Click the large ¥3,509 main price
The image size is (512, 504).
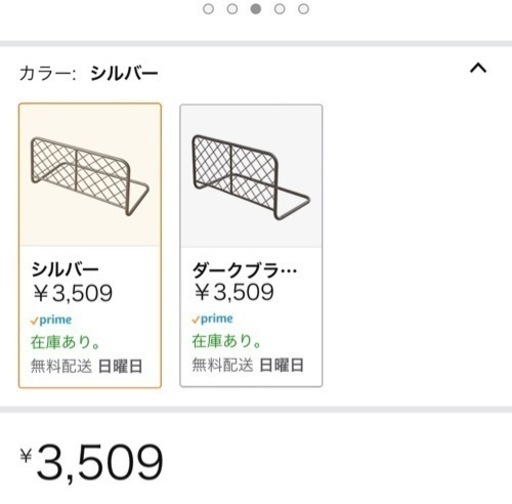click(92, 463)
